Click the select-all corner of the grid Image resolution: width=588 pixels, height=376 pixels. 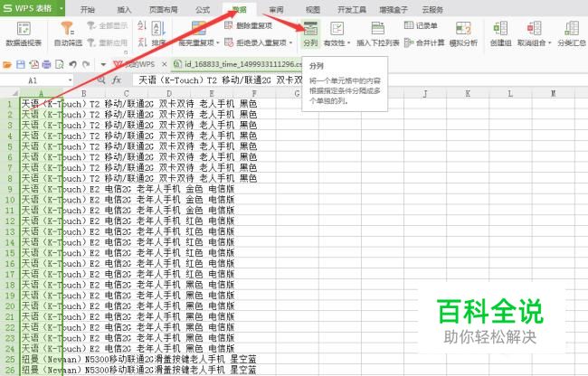(x=9, y=93)
